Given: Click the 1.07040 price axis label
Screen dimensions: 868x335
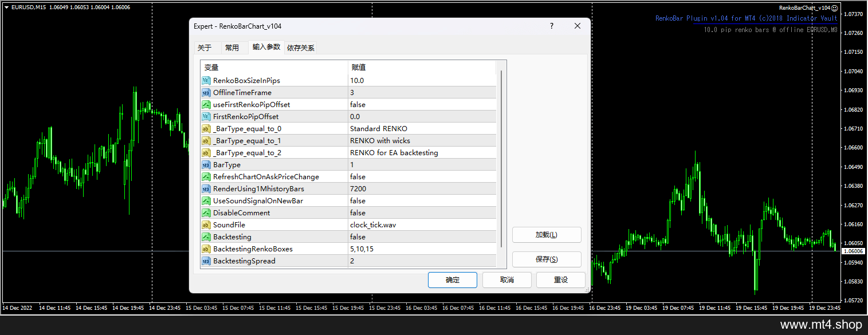Looking at the screenshot, I should pyautogui.click(x=854, y=71).
